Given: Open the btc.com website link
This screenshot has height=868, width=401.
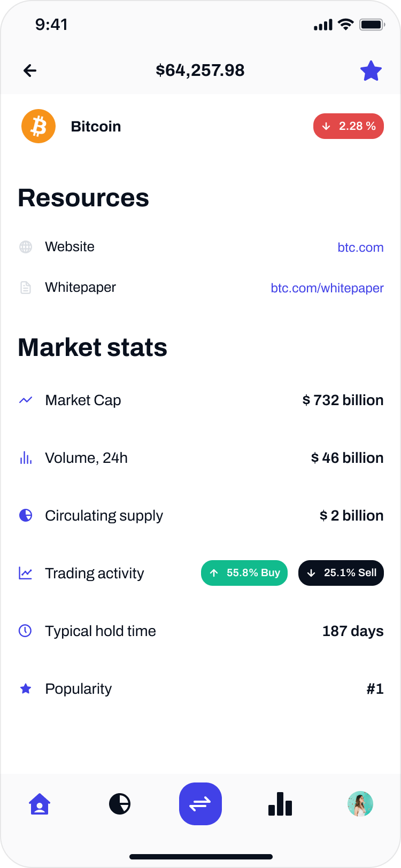Looking at the screenshot, I should click(360, 247).
